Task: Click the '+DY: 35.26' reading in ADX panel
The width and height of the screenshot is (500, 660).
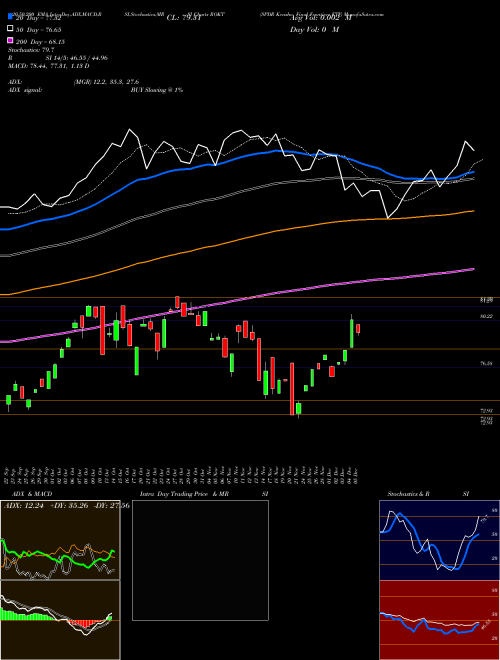Action: click(68, 506)
